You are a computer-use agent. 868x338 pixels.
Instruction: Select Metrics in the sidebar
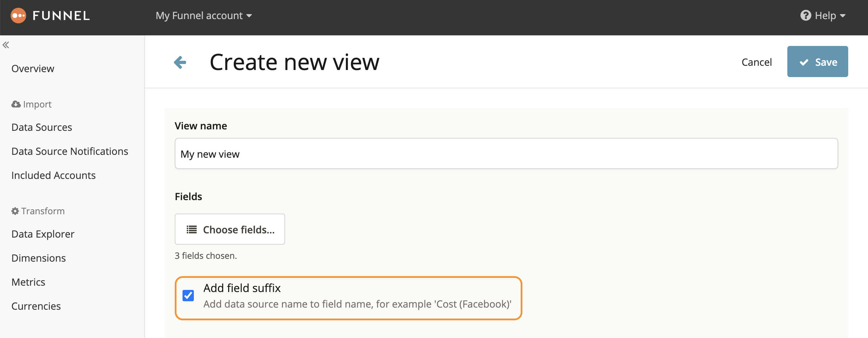28,282
